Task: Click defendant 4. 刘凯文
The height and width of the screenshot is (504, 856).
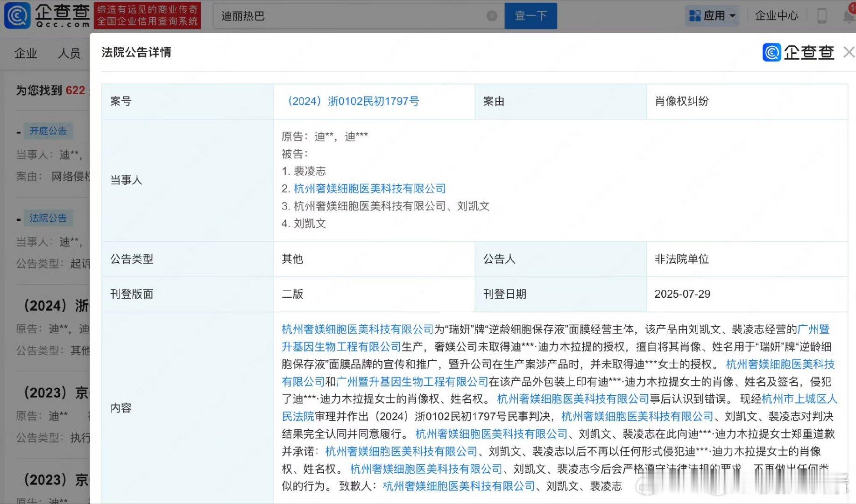Action: click(x=304, y=224)
